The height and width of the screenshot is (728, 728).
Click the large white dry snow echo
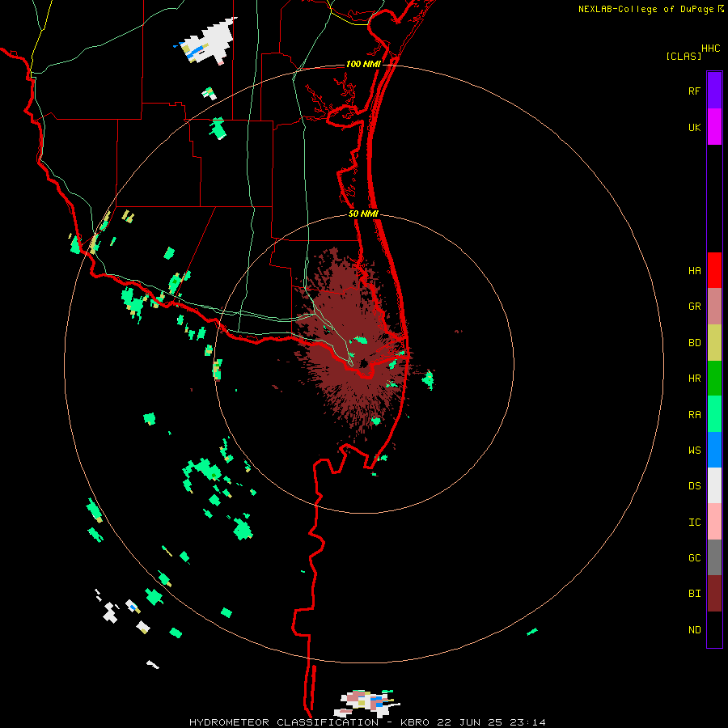[213, 41]
